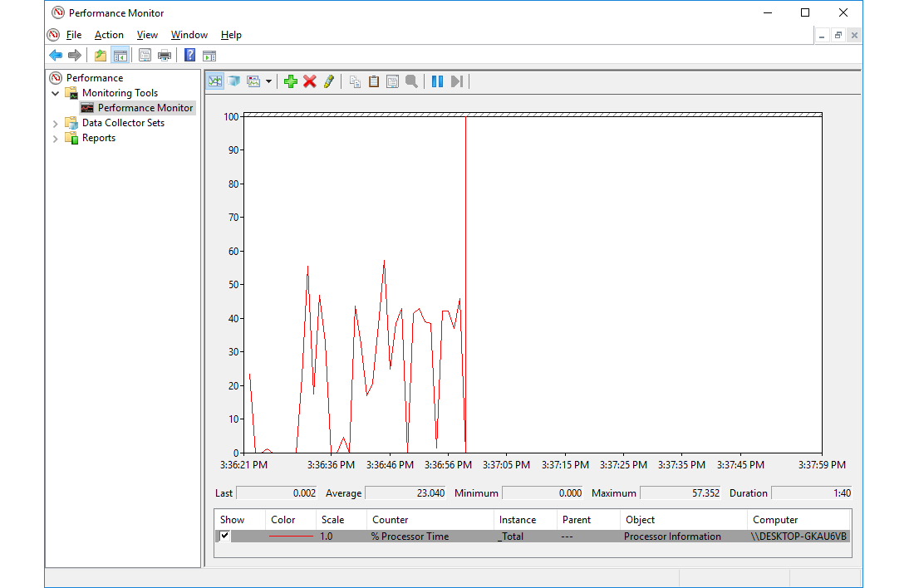The width and height of the screenshot is (914, 588).
Task: Delete the selected counter with red X
Action: pos(310,81)
